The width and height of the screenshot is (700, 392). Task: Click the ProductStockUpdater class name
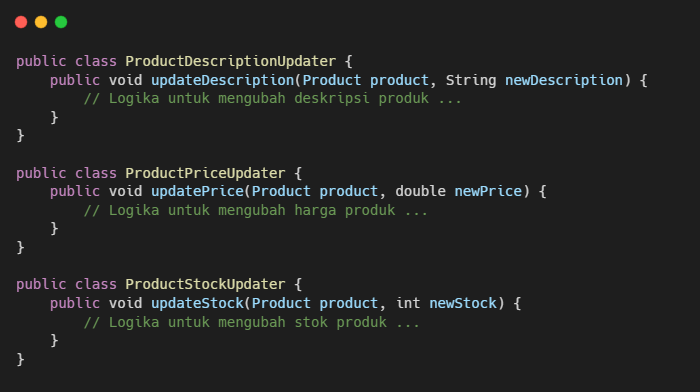(x=205, y=284)
